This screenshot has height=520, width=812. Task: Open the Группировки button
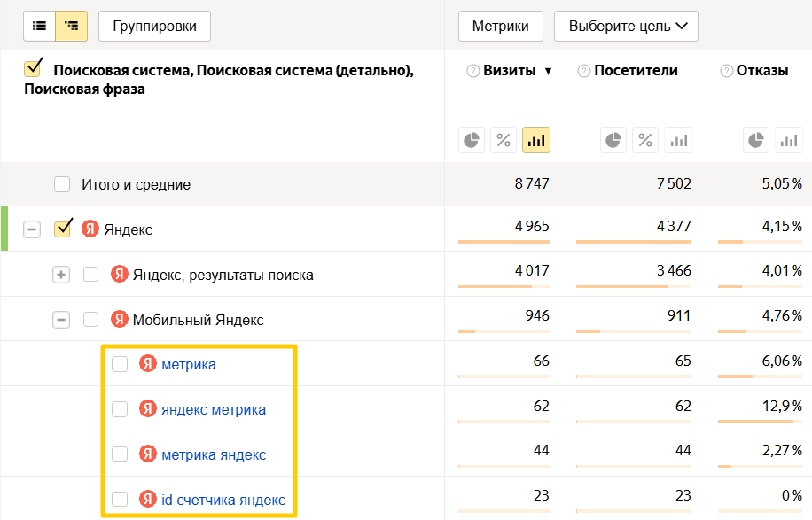(154, 27)
